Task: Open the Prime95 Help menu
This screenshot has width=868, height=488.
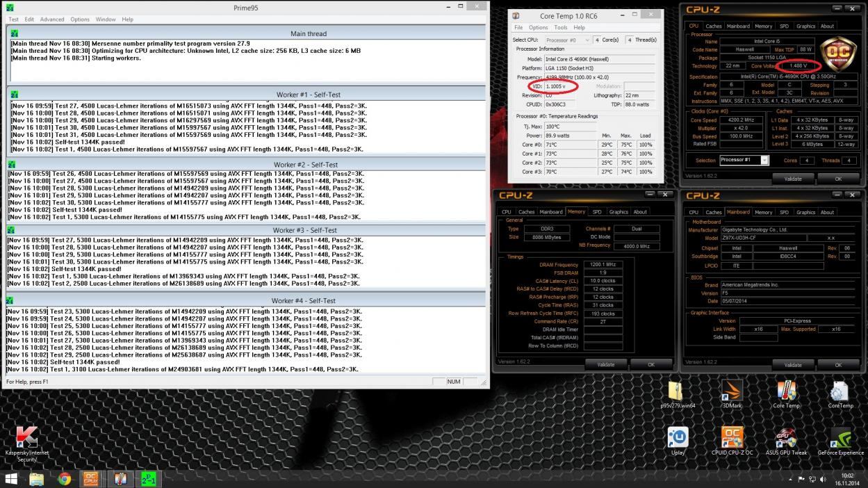Action: [x=127, y=19]
